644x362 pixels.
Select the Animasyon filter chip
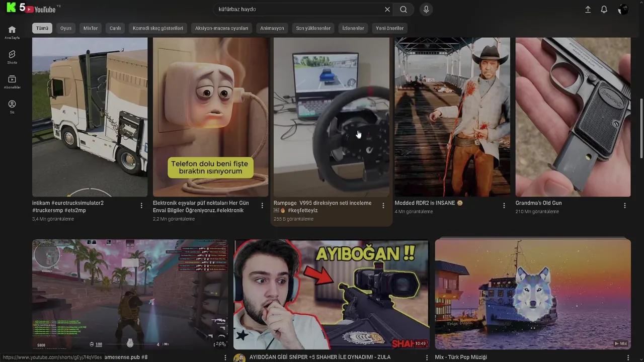point(272,28)
